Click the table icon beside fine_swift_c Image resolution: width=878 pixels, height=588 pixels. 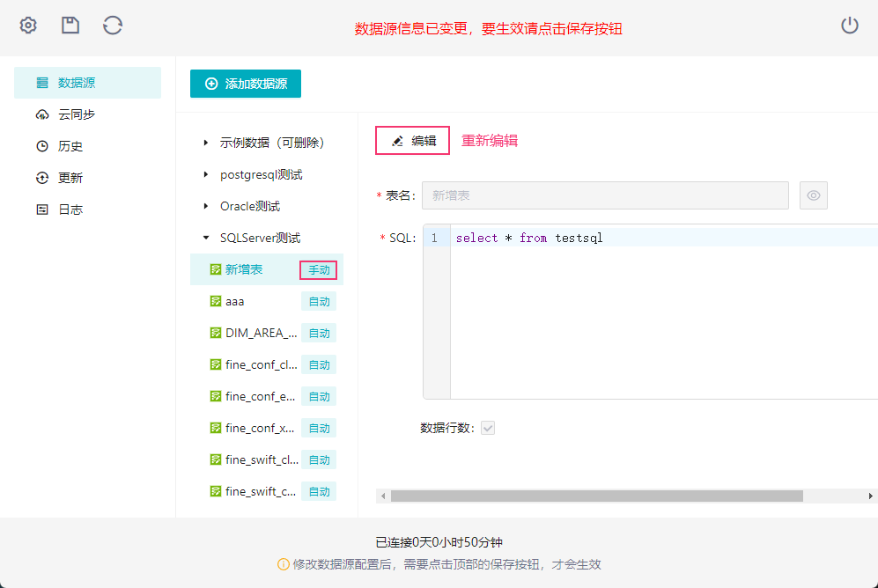[216, 492]
